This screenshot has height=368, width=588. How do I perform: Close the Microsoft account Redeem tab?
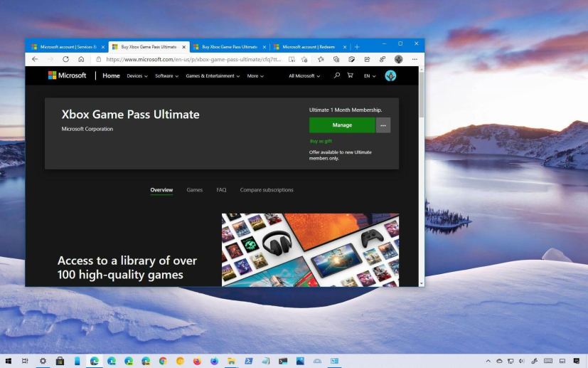coord(345,47)
